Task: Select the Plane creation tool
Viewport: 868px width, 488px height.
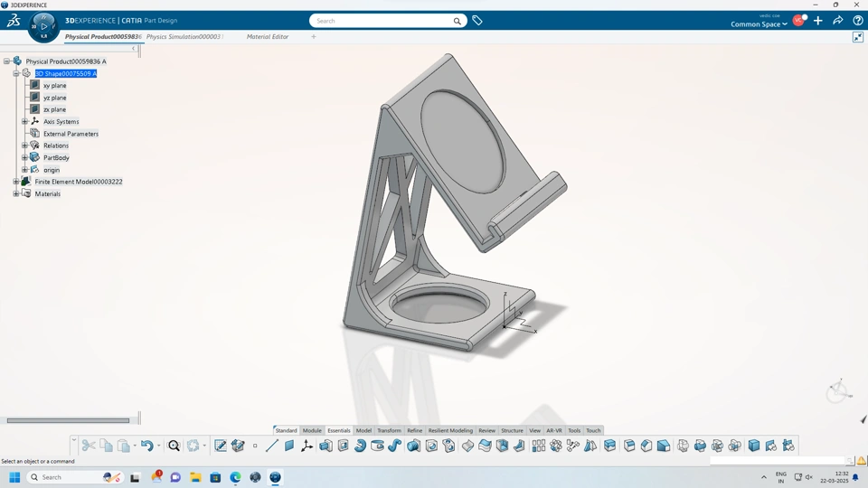Action: (x=289, y=446)
